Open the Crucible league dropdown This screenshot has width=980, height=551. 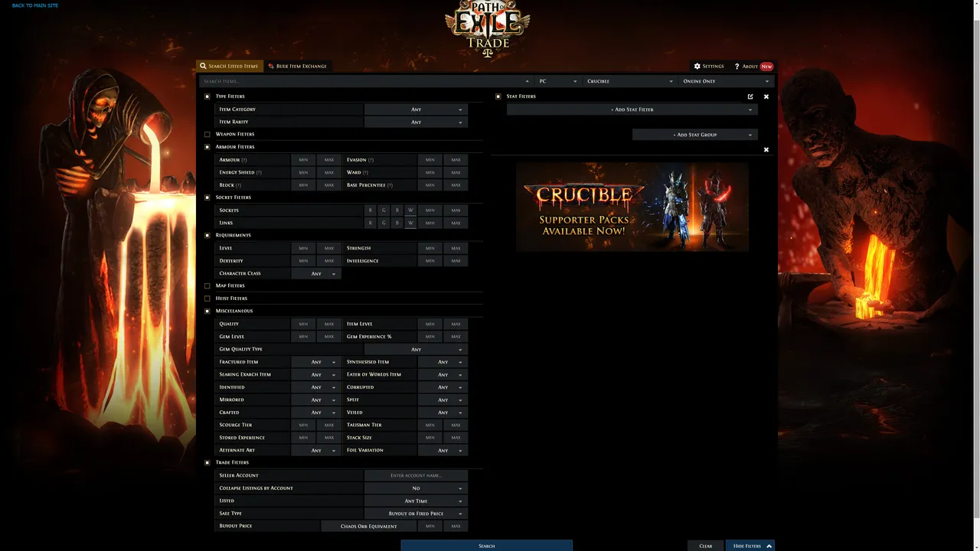629,81
